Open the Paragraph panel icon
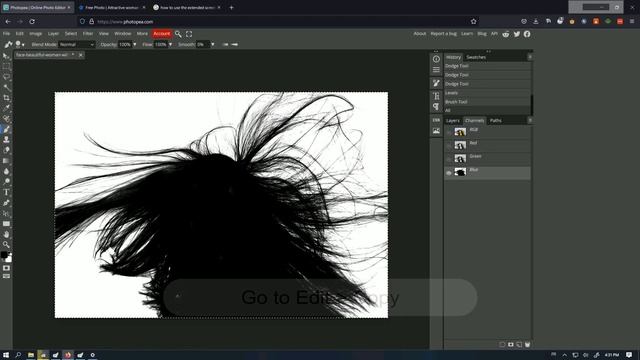 [436, 107]
